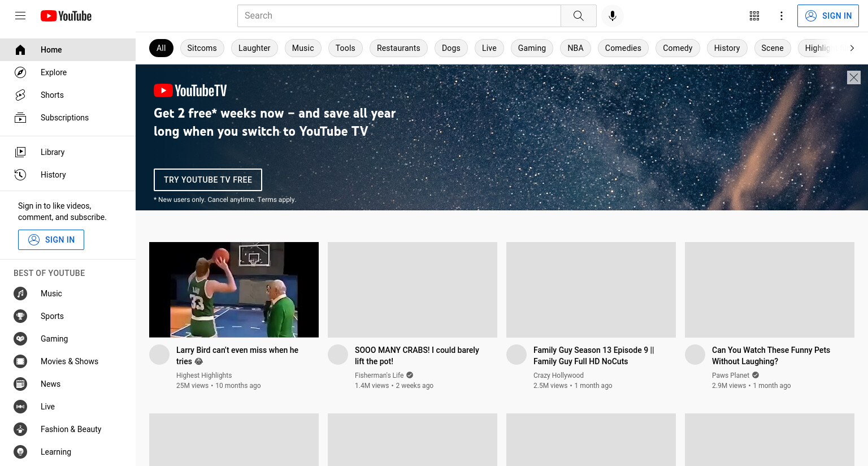Open title 'Can You Watch These Funny Pets'
This screenshot has height=466, width=868.
point(771,356)
